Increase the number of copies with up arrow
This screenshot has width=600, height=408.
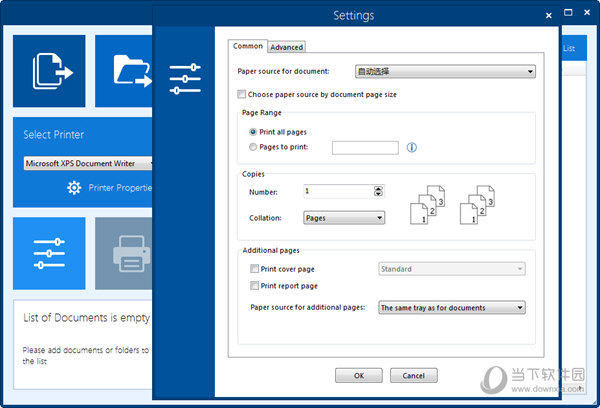pyautogui.click(x=378, y=189)
